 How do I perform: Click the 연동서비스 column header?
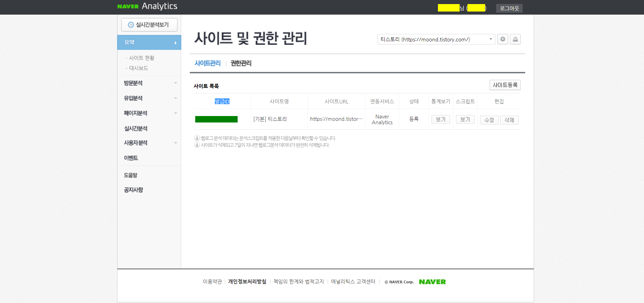382,101
